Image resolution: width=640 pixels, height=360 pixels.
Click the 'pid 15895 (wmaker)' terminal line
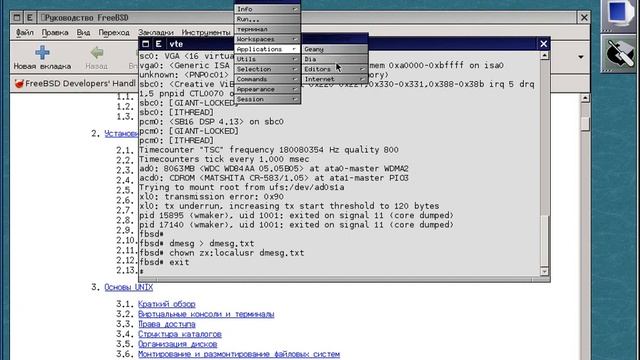tap(296, 216)
